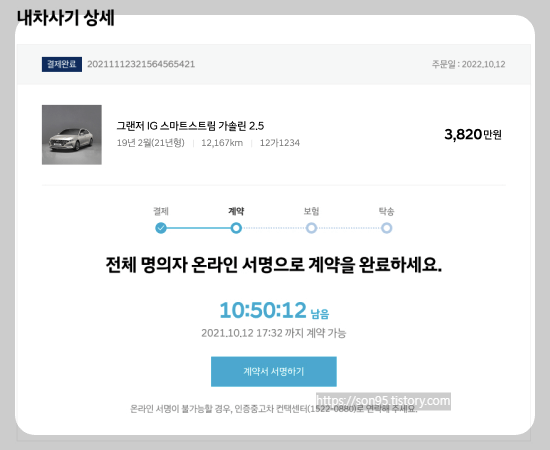Click the 결제완료 status badge
This screenshot has height=450, width=550.
[62, 64]
